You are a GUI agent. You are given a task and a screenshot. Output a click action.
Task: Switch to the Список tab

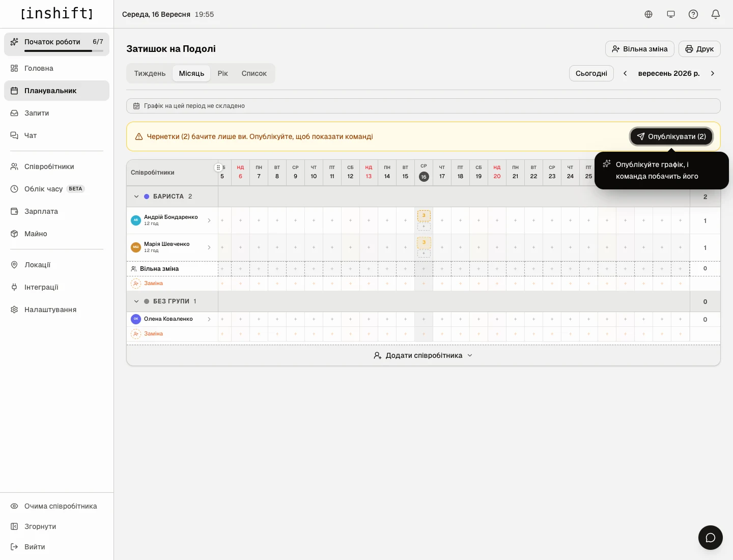click(x=254, y=73)
